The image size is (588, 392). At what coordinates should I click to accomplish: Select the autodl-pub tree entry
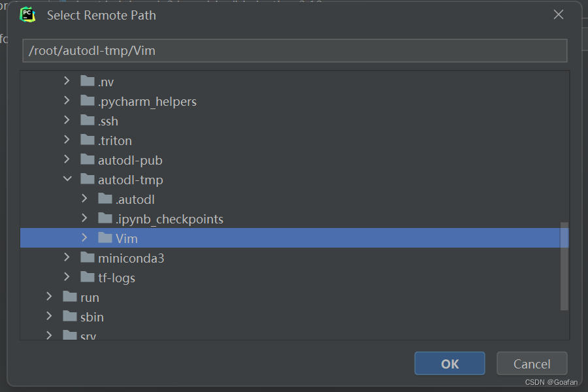[x=130, y=159]
